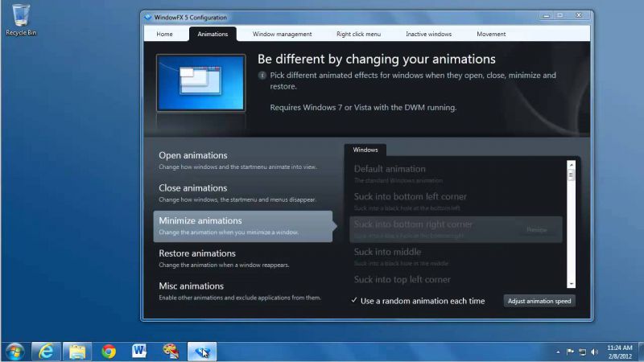This screenshot has height=362, width=644.
Task: Select Suck into bottom left corner
Action: tap(456, 202)
